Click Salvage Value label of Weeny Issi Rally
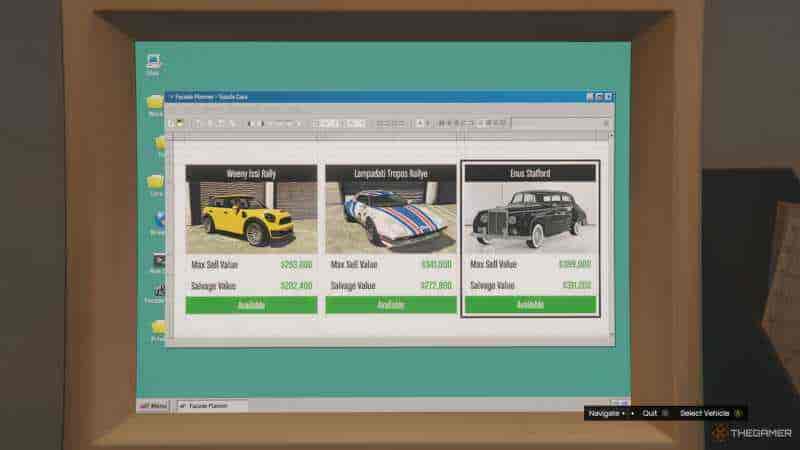The height and width of the screenshot is (450, 800). [213, 286]
